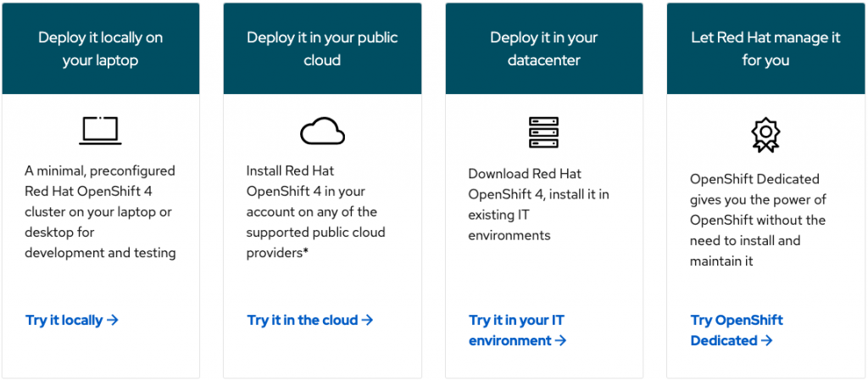Open the Try it locally link
The width and height of the screenshot is (868, 381).
pos(72,320)
